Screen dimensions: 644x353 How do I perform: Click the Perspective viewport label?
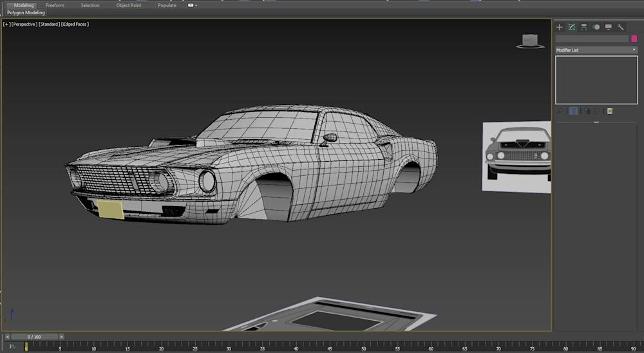[x=24, y=24]
